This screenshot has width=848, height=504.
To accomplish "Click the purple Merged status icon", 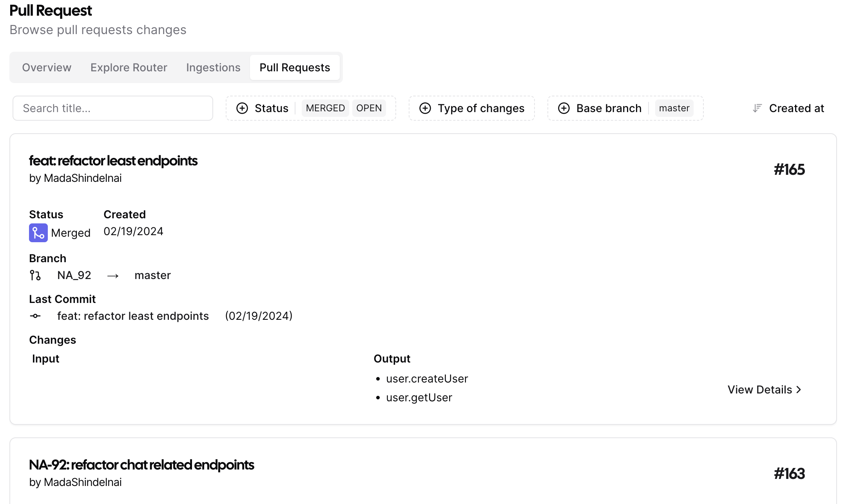I will click(x=38, y=233).
